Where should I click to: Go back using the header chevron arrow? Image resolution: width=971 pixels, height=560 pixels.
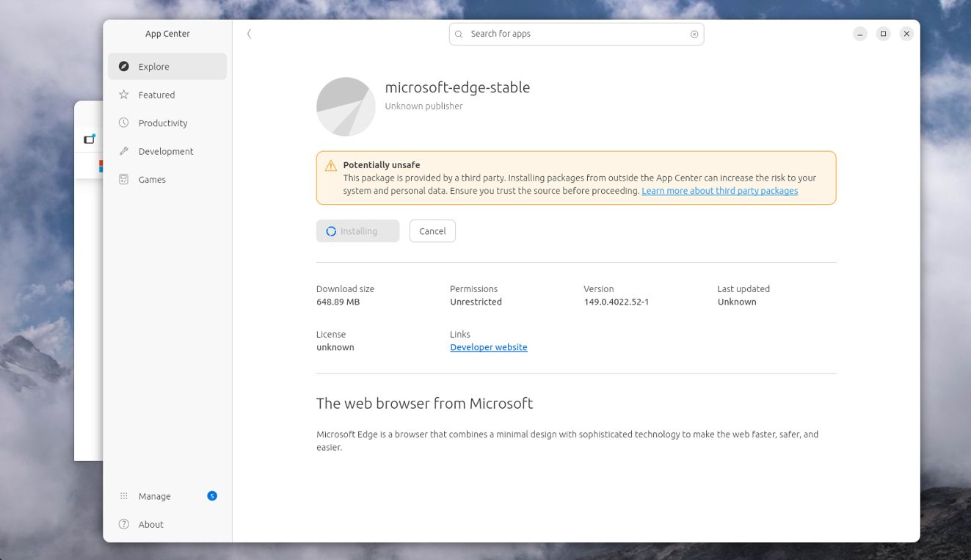(x=250, y=34)
